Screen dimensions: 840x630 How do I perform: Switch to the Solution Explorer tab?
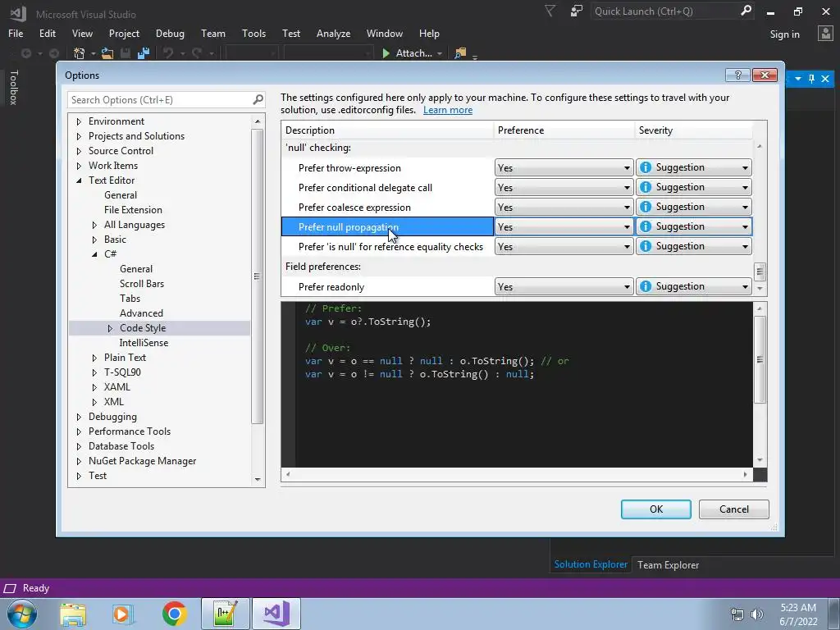(591, 564)
